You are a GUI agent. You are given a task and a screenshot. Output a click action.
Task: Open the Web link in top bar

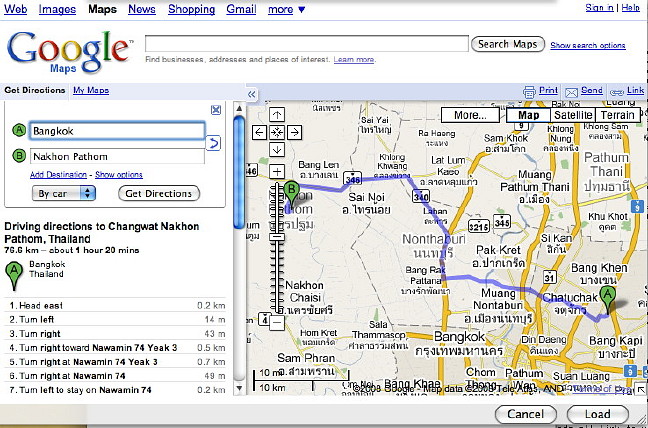15,9
